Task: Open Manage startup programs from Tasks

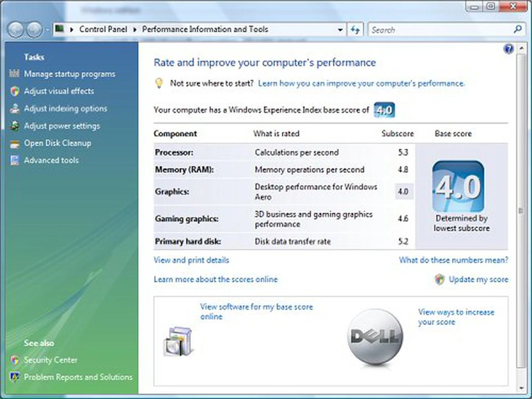Action: tap(69, 74)
